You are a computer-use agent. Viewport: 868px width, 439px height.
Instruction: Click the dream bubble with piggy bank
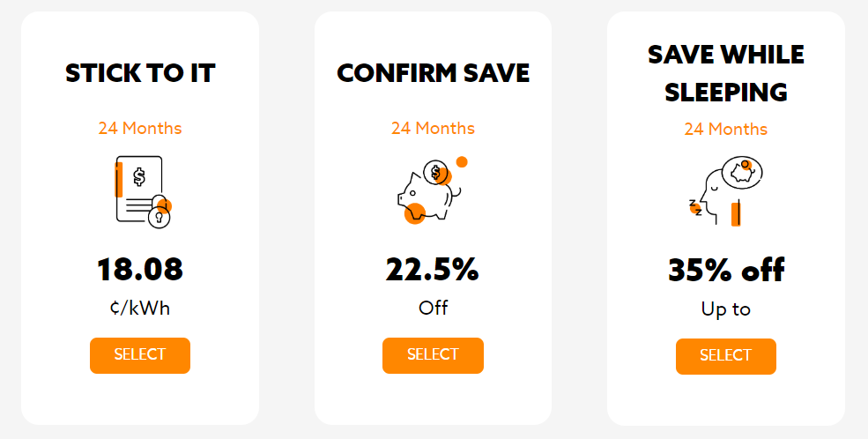point(743,172)
